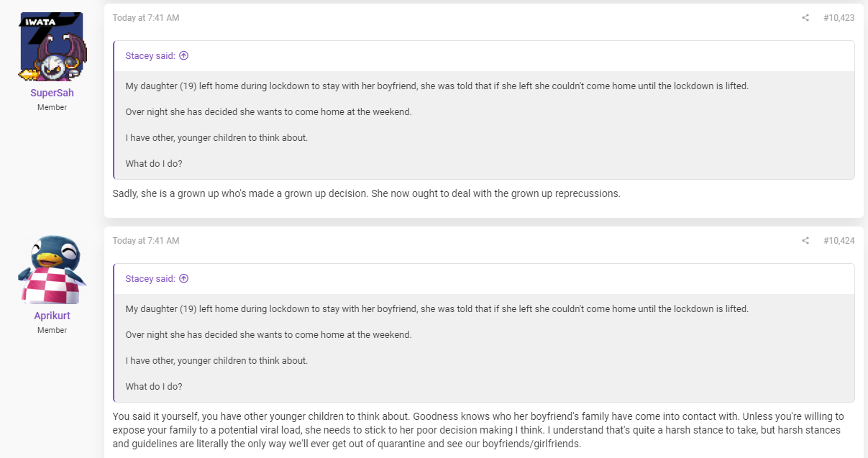The image size is (868, 458).
Task: Expand the quoted text in SuperSah's post
Action: coord(484,125)
